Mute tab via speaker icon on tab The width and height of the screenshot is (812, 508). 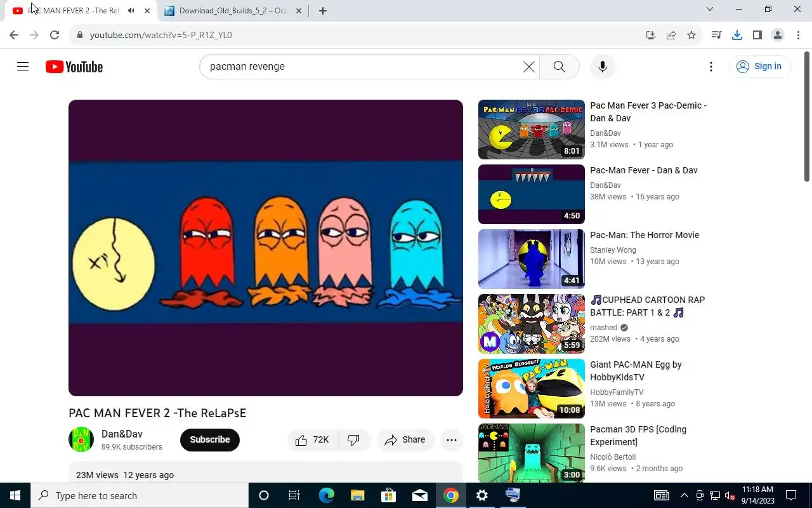(131, 11)
